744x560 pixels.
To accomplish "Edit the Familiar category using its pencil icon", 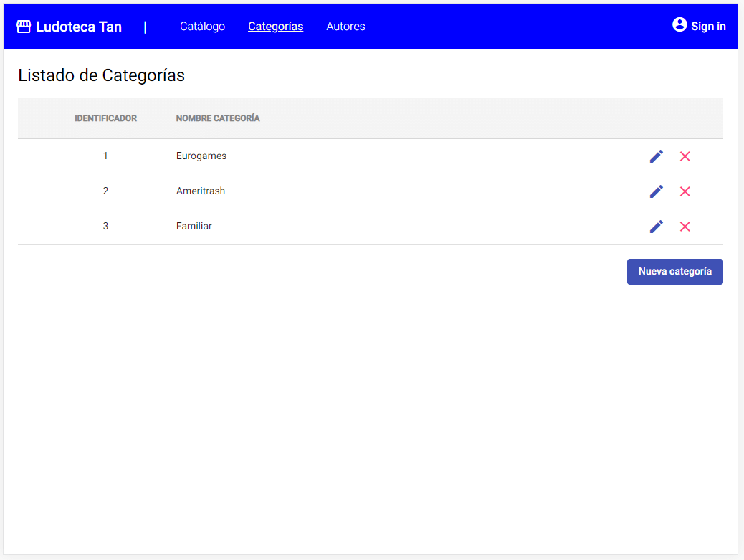I will pos(656,227).
